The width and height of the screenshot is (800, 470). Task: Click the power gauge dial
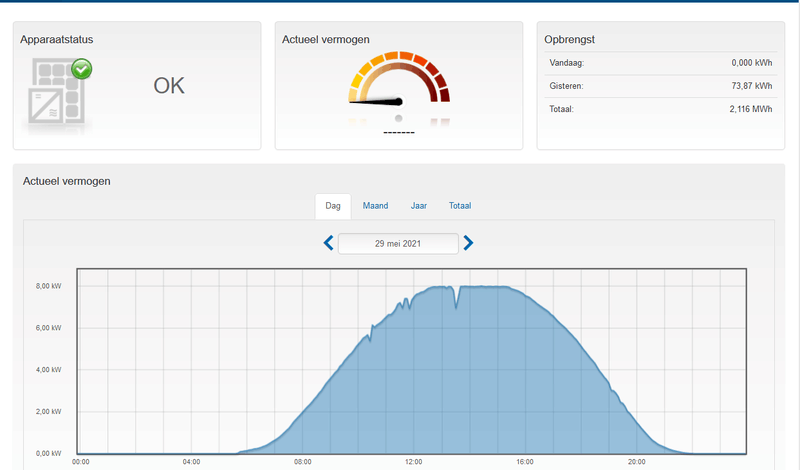tap(399, 78)
